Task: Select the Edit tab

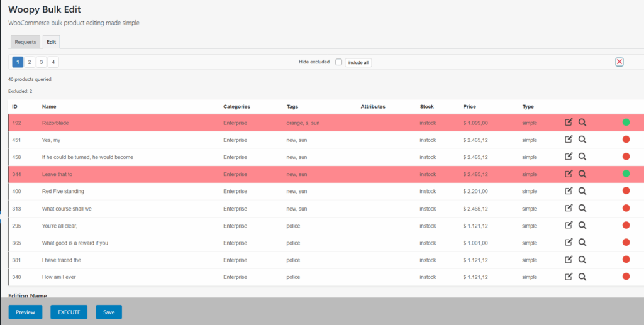Action: [51, 42]
